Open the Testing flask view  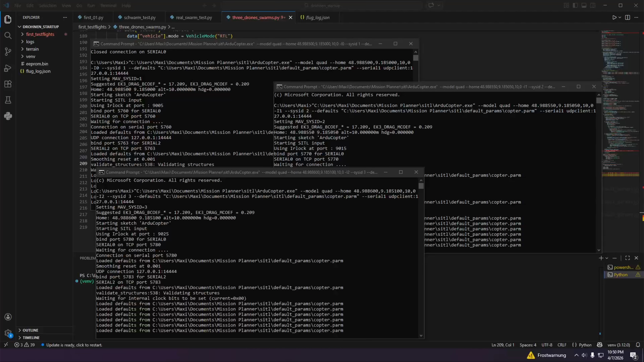coord(8,100)
